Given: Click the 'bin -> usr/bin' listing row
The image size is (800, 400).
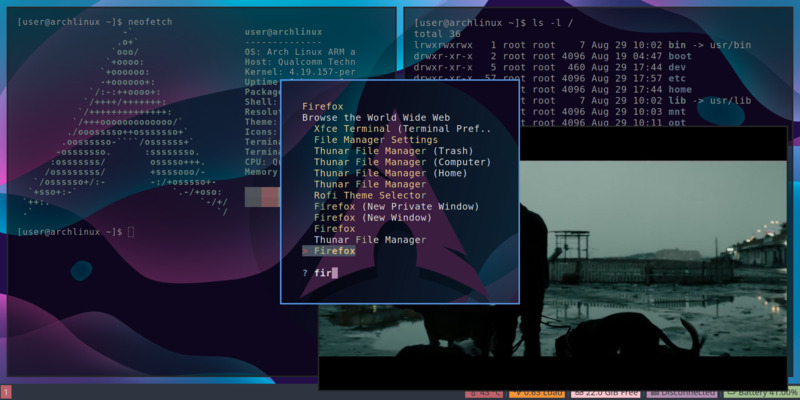Looking at the screenshot, I should click(582, 45).
